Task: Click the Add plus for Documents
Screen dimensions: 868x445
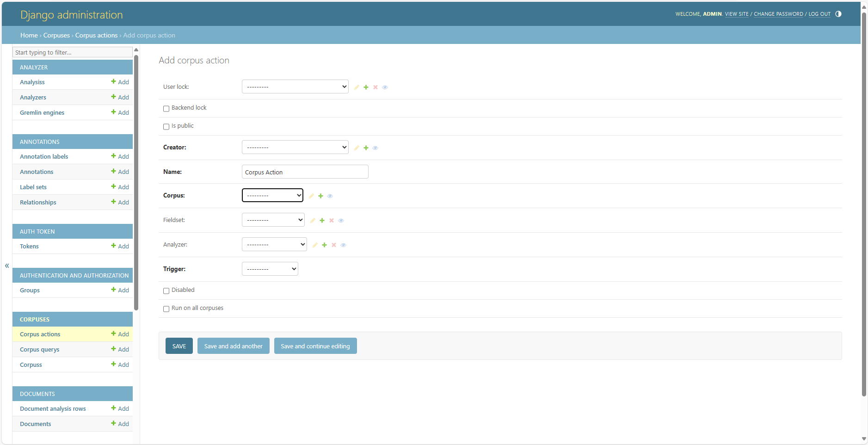Action: click(x=120, y=424)
